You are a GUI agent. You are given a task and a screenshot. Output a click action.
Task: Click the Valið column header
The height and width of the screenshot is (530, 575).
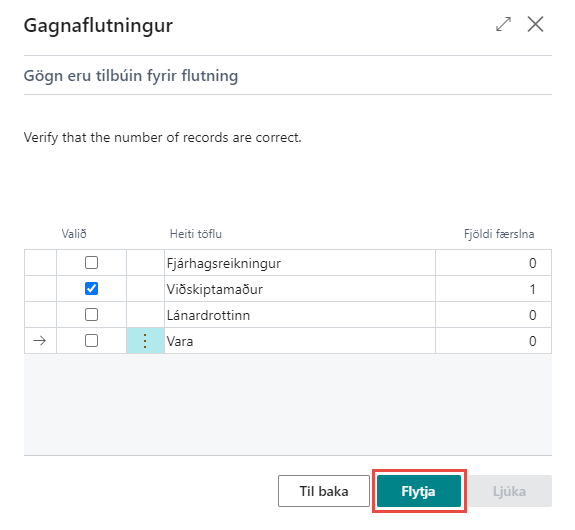[x=74, y=234]
